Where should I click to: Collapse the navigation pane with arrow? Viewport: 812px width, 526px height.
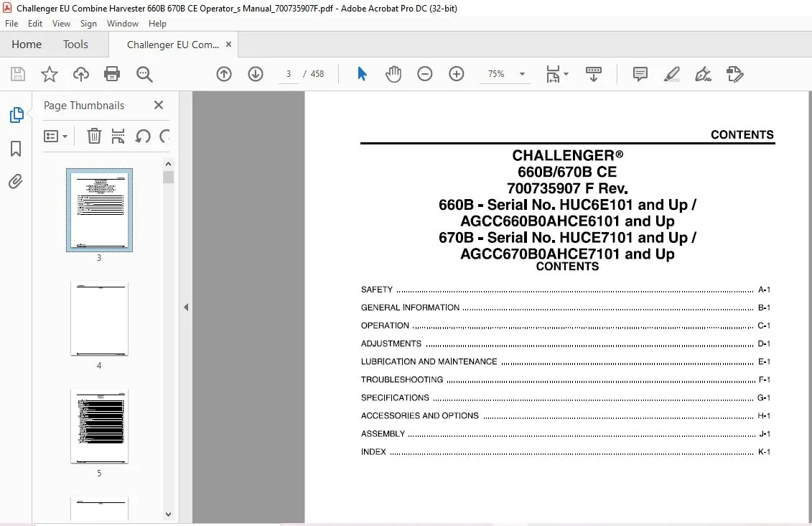point(186,308)
